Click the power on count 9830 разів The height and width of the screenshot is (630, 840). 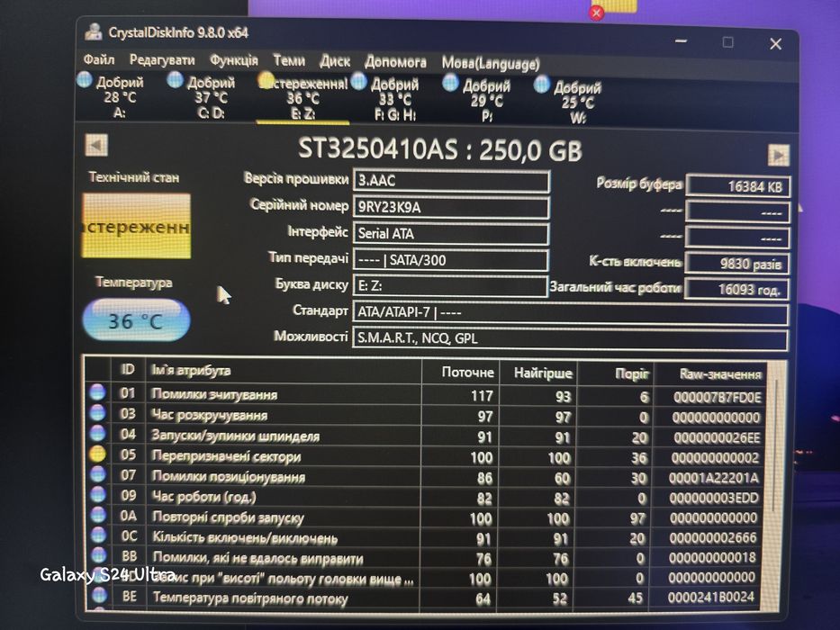click(736, 263)
